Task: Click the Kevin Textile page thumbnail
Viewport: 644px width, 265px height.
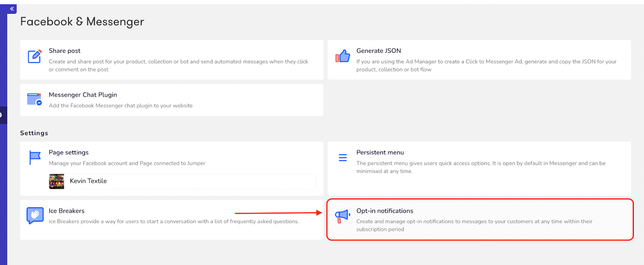Action: [56, 181]
